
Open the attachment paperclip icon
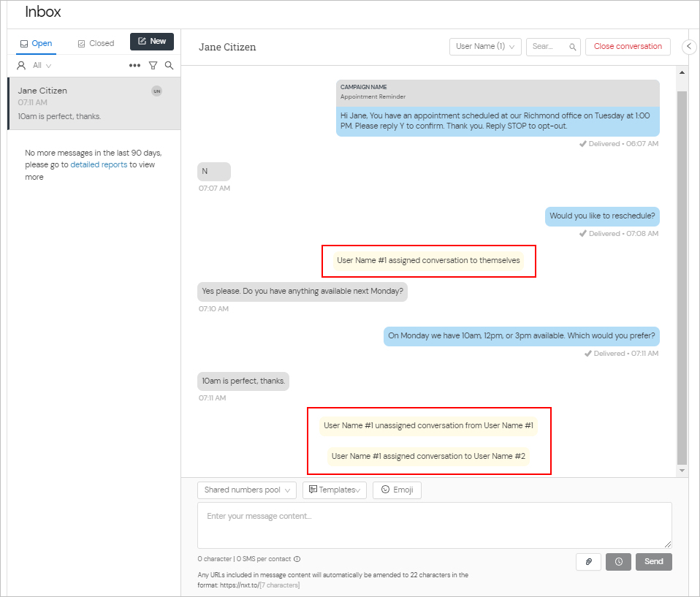pos(588,561)
